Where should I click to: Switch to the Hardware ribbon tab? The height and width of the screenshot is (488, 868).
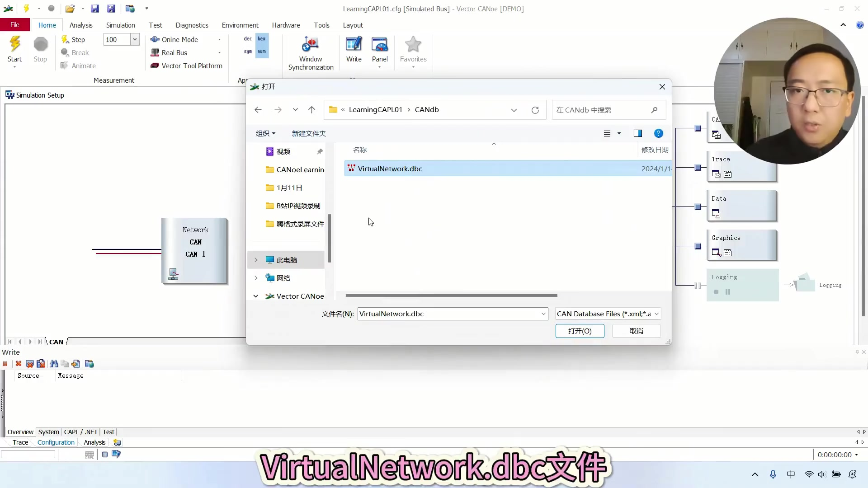[x=286, y=25]
